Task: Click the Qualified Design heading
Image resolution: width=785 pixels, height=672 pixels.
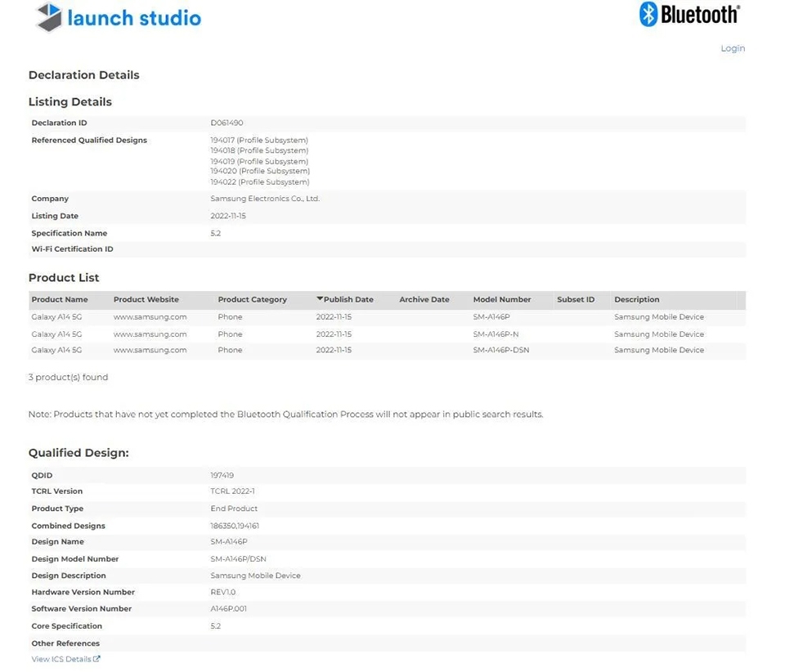Action: (78, 453)
